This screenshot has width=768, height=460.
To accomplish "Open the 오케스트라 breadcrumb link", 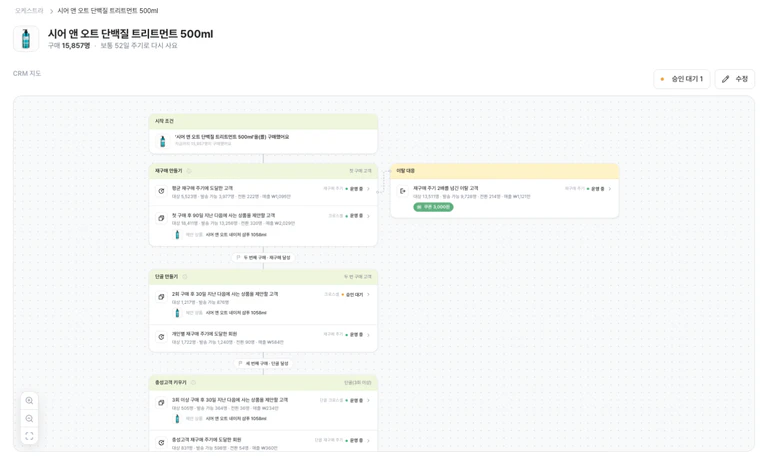I will (29, 11).
